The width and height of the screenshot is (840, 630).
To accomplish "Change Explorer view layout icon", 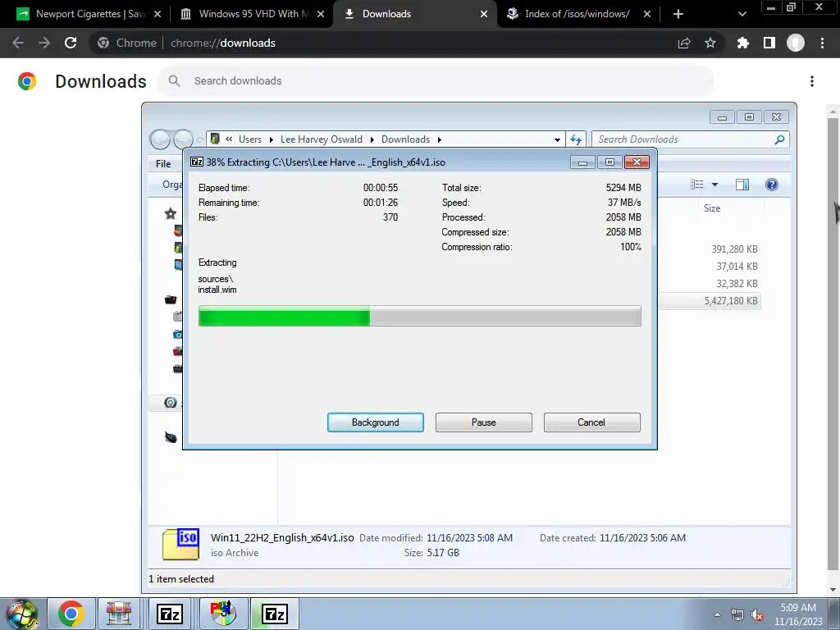I will pos(697,185).
